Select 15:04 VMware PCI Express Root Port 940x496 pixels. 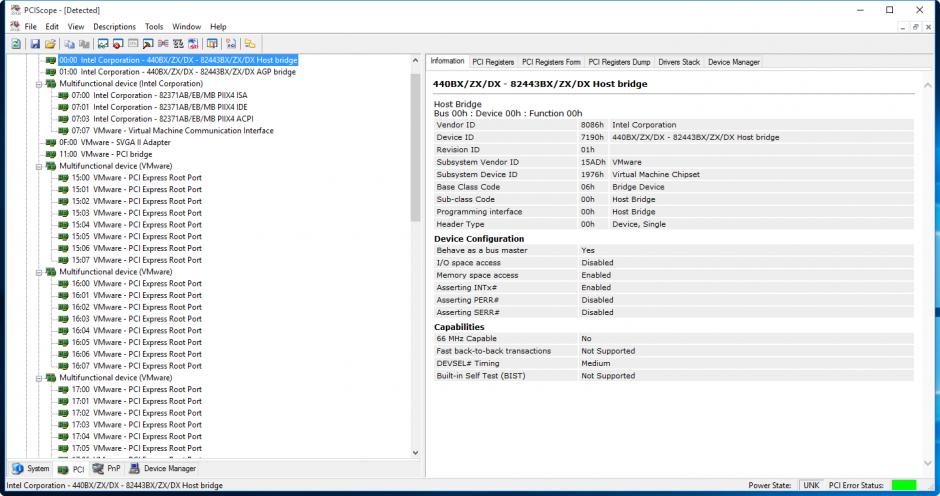pyautogui.click(x=137, y=225)
